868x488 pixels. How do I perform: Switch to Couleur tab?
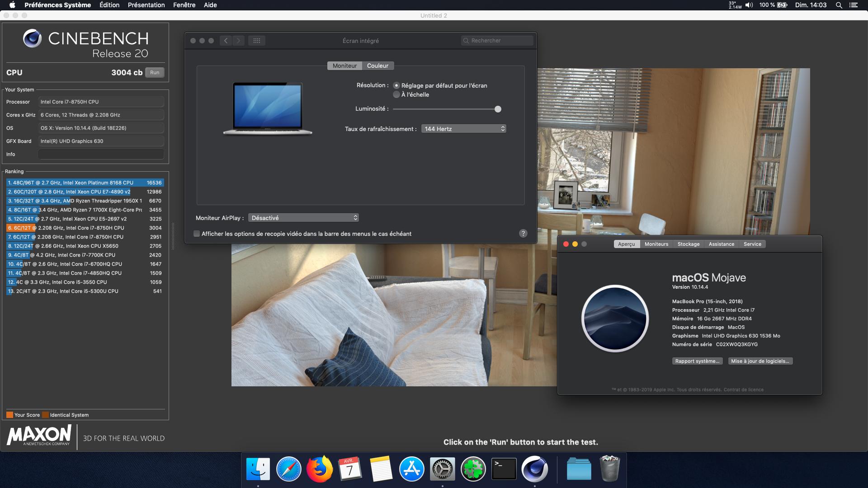377,66
